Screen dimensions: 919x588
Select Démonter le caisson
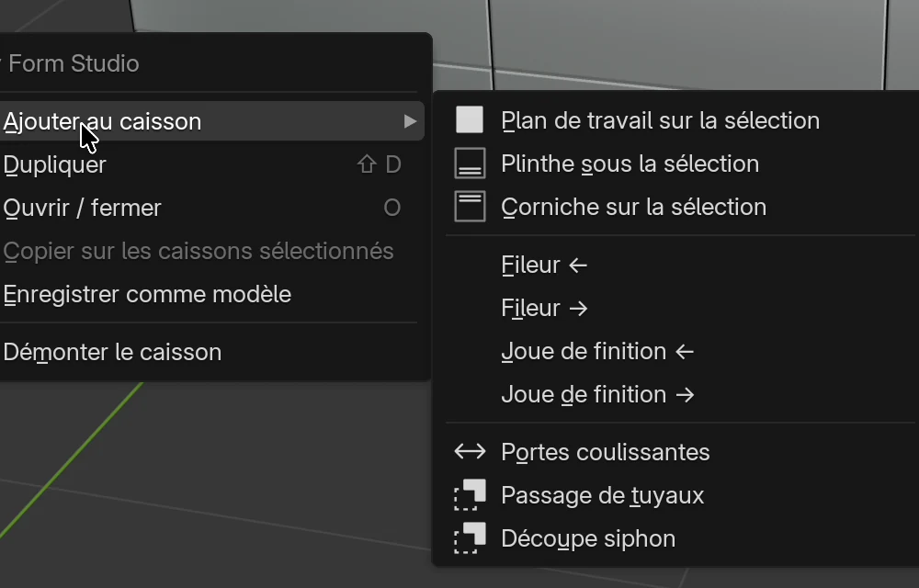[211, 352]
